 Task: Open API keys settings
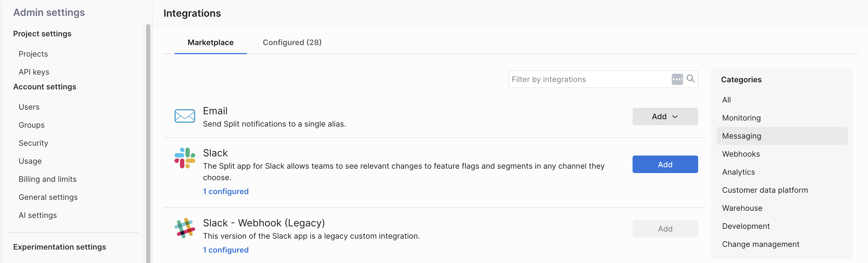pos(34,72)
